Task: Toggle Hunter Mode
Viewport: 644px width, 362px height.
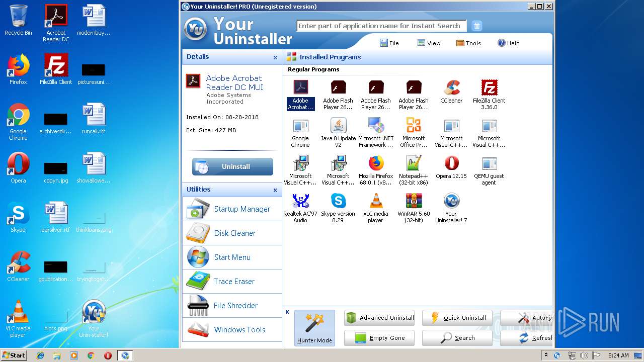Action: point(314,327)
